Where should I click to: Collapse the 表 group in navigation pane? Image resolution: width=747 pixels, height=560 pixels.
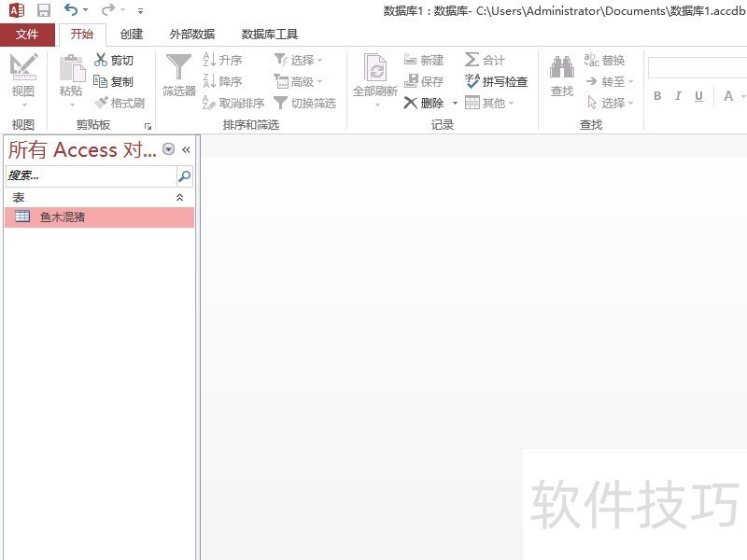click(180, 198)
